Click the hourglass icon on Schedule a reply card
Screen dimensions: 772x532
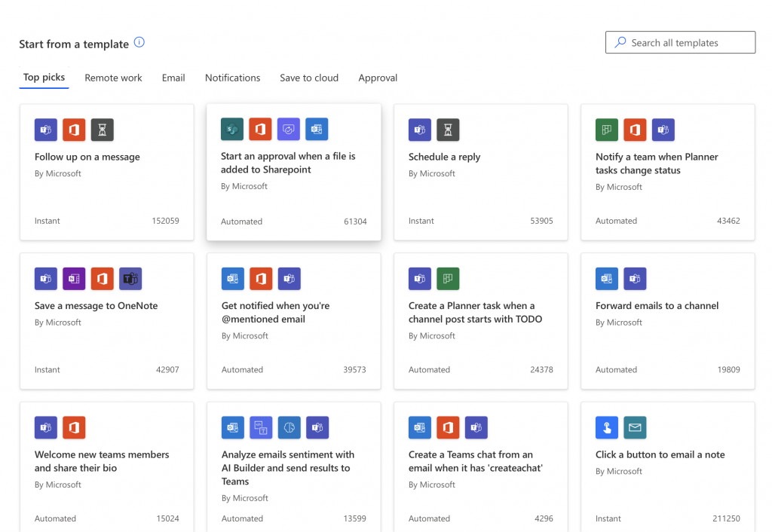click(448, 130)
